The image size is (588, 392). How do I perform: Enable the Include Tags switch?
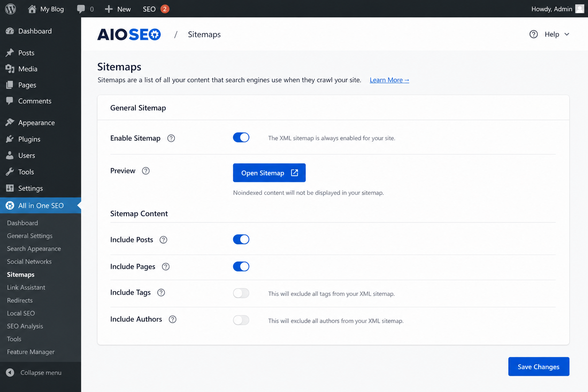click(241, 293)
